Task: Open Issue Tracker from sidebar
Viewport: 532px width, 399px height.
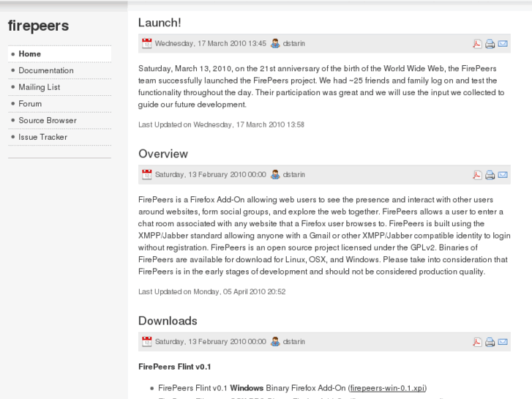Action: click(60, 137)
